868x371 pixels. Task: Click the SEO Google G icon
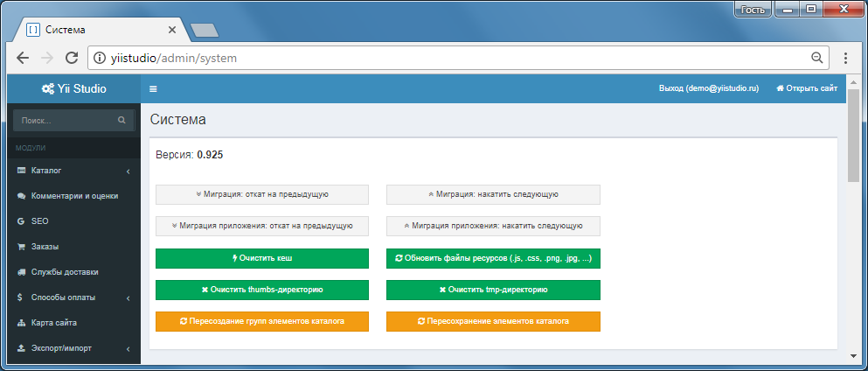(21, 221)
